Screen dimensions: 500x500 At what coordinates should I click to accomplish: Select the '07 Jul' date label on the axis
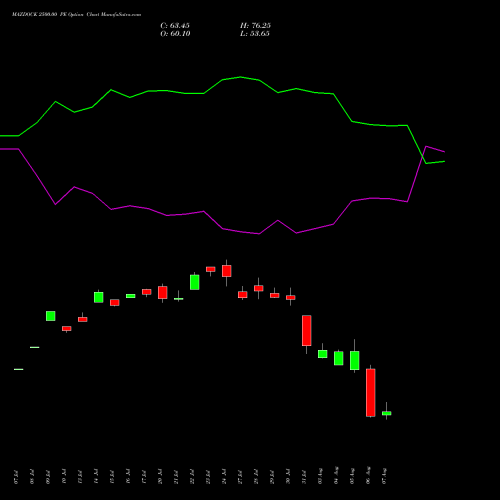pyautogui.click(x=16, y=477)
